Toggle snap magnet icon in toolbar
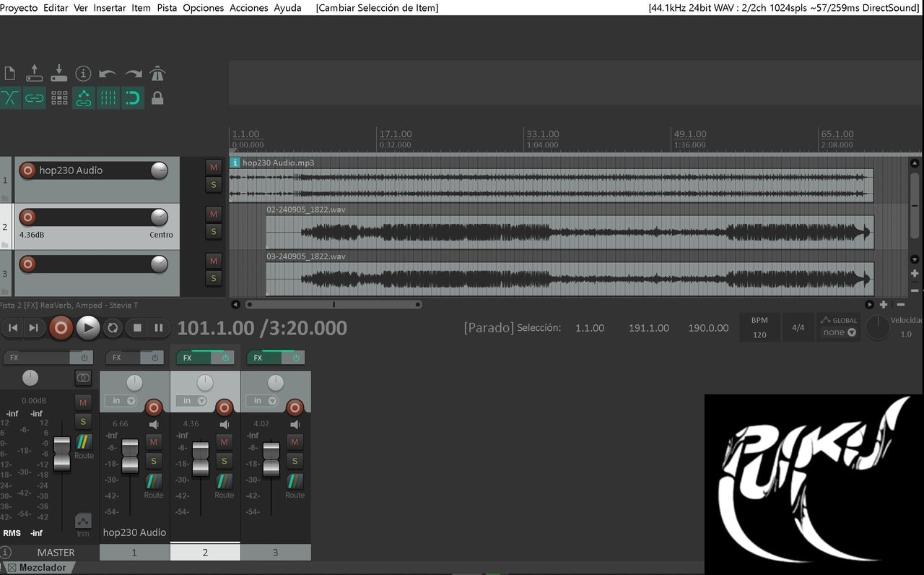 [x=133, y=98]
